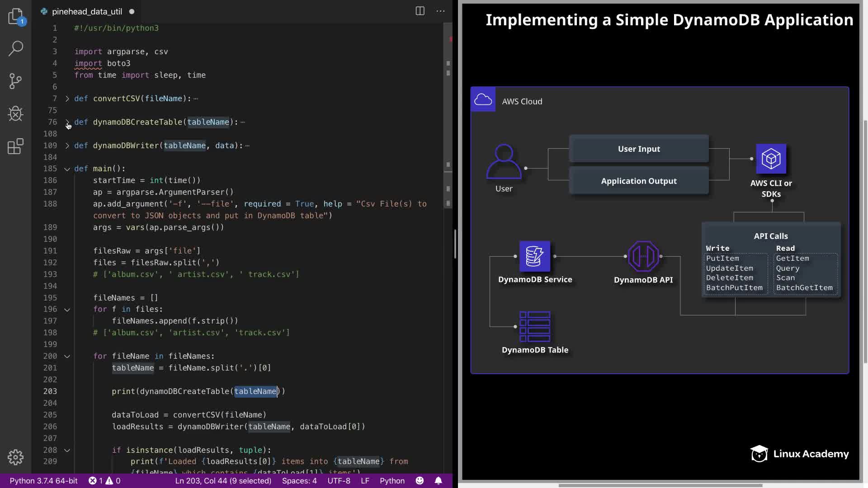Click the UTF-8 encoding selector
The height and width of the screenshot is (488, 868).
(339, 481)
